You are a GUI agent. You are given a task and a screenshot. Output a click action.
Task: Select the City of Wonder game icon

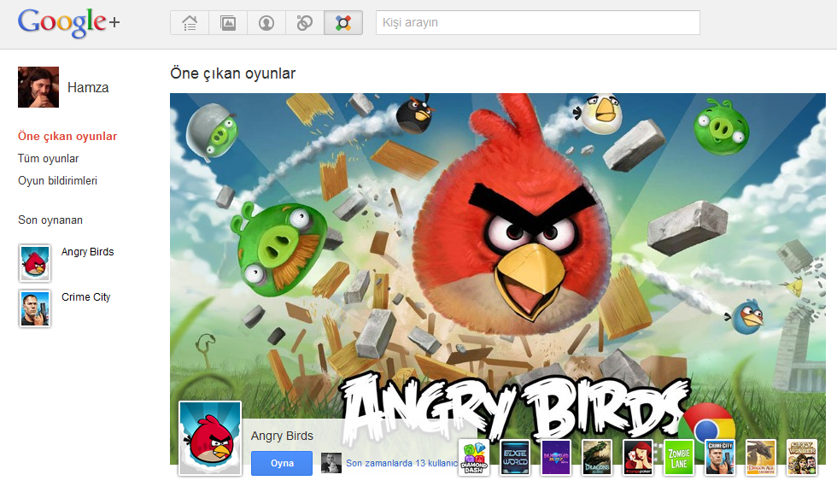802,458
